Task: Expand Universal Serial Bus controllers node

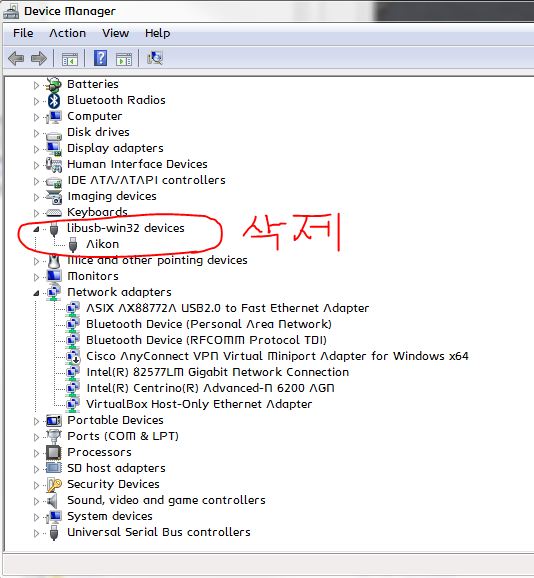Action: (x=36, y=533)
